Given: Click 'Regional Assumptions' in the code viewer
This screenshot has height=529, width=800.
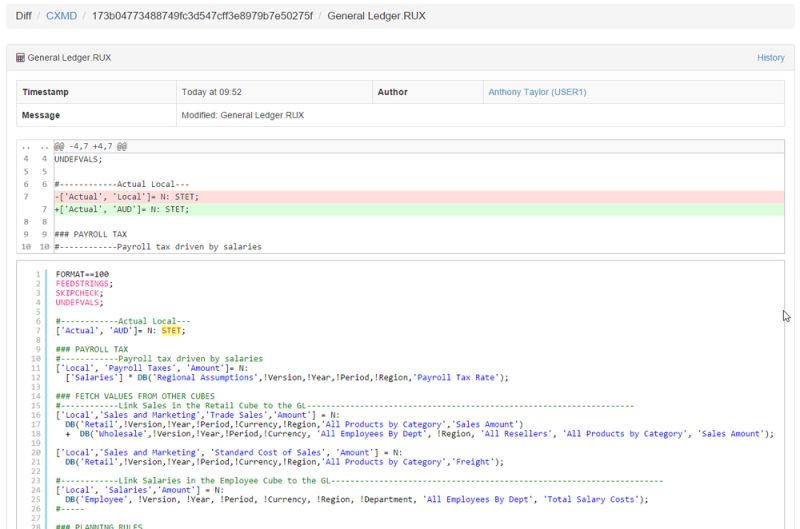Looking at the screenshot, I should pyautogui.click(x=205, y=377).
